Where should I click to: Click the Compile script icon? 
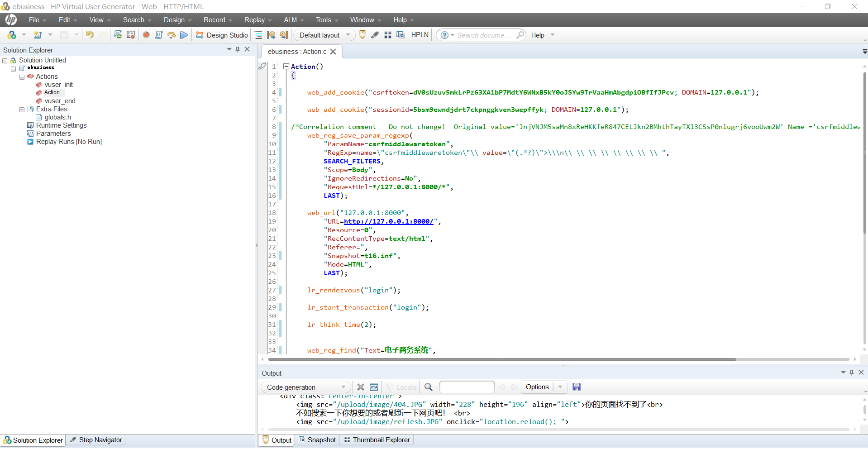[x=159, y=35]
